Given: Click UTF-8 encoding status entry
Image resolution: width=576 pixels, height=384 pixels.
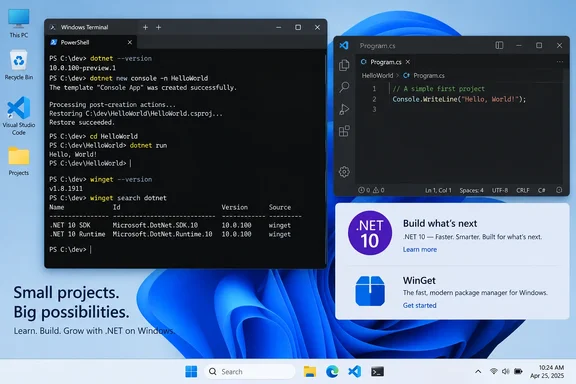Looking at the screenshot, I should coord(500,190).
